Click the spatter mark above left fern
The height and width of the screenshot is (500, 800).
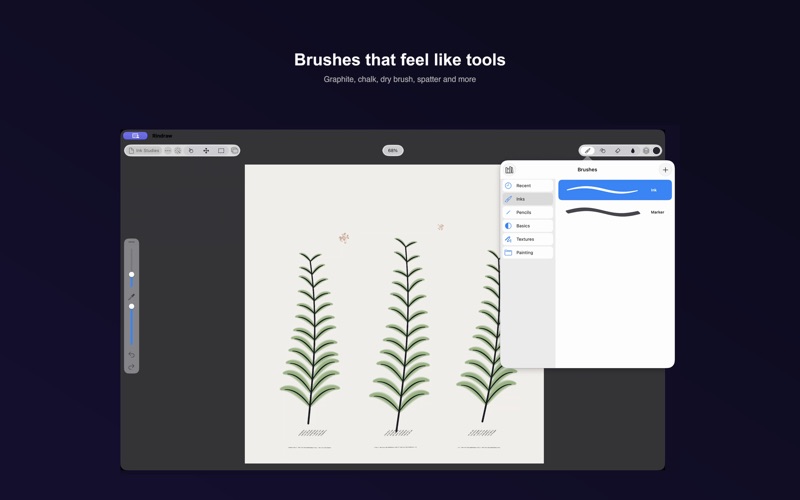[x=344, y=238]
